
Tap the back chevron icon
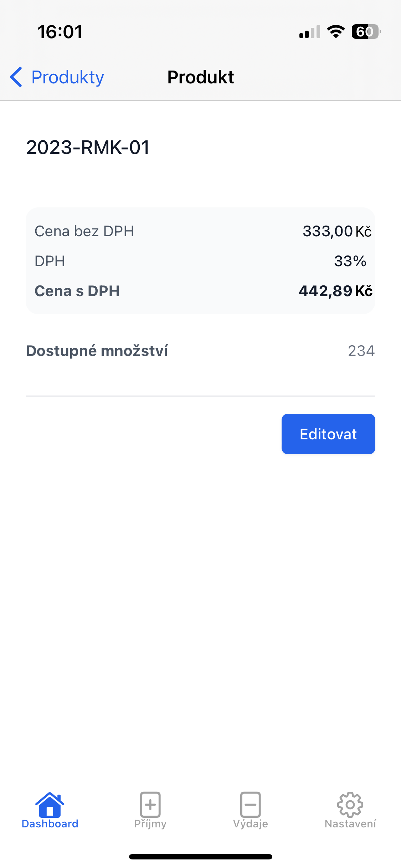[x=16, y=77]
